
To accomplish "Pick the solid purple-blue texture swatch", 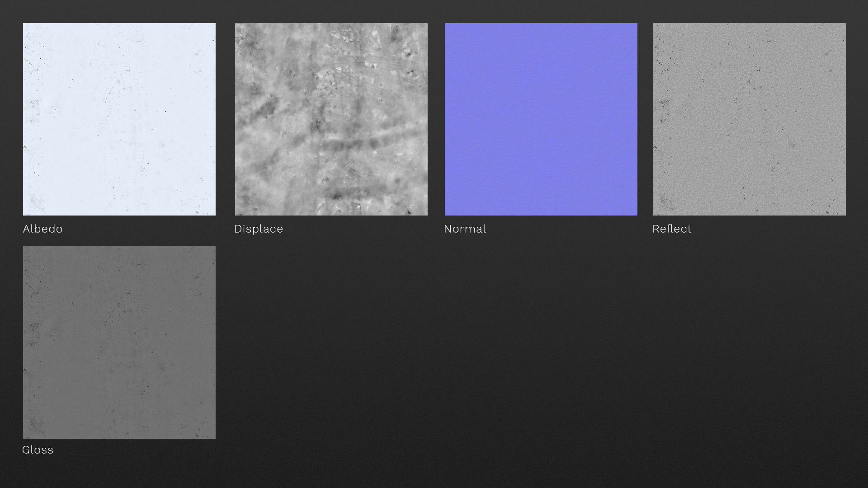I will [541, 119].
